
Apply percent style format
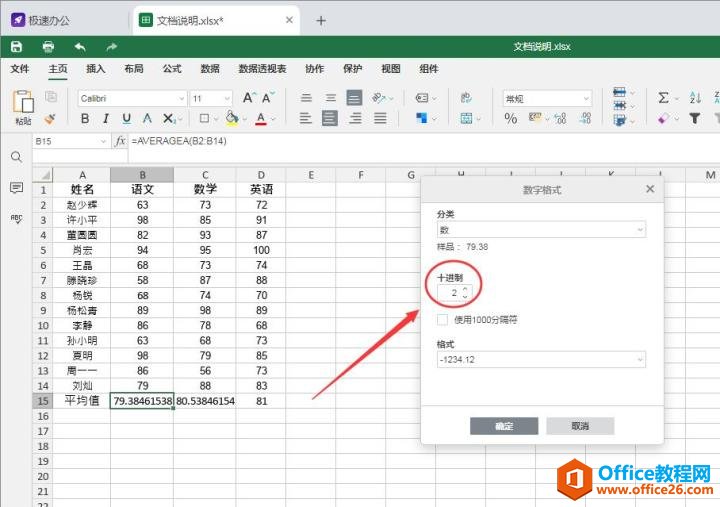pos(511,118)
